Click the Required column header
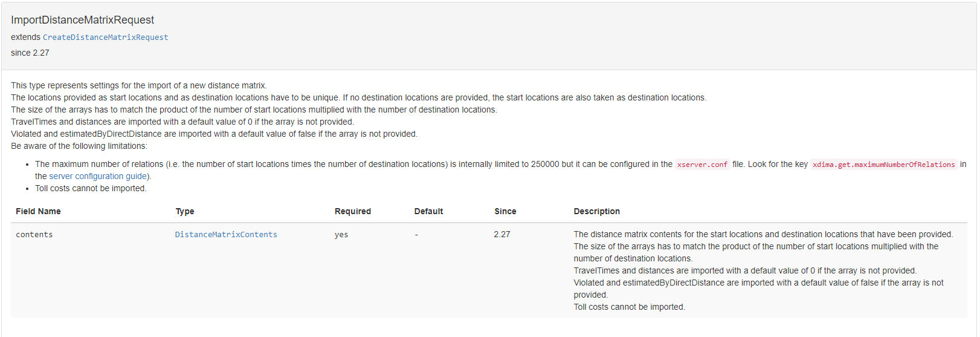This screenshot has height=337, width=980. pyautogui.click(x=353, y=211)
